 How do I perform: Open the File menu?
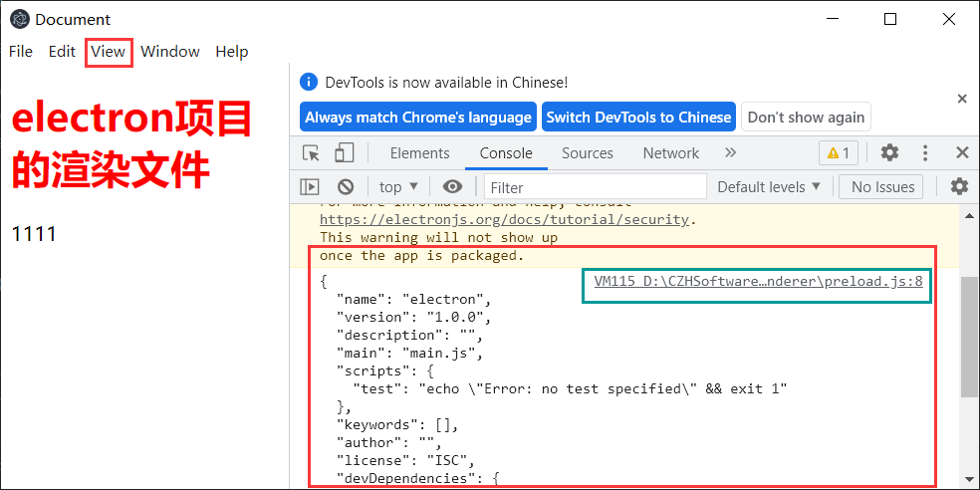click(21, 51)
